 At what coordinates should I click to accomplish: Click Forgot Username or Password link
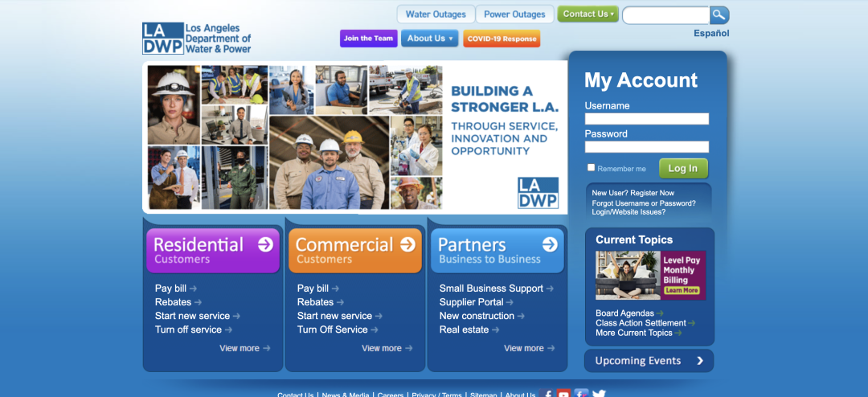pyautogui.click(x=644, y=203)
